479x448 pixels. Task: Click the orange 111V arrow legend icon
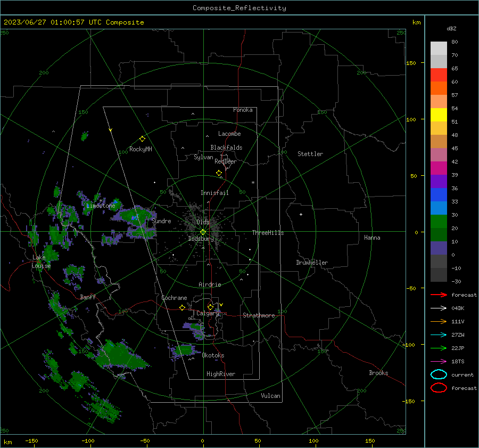click(439, 321)
